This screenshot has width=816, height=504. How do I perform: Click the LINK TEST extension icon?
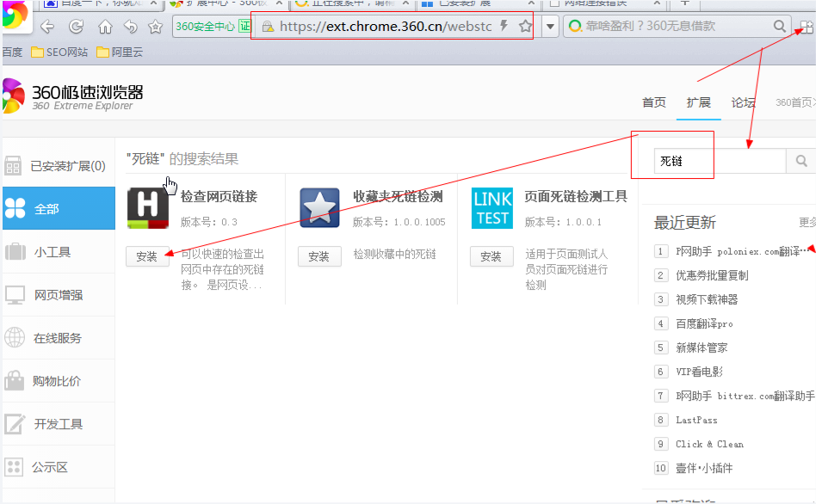[492, 208]
